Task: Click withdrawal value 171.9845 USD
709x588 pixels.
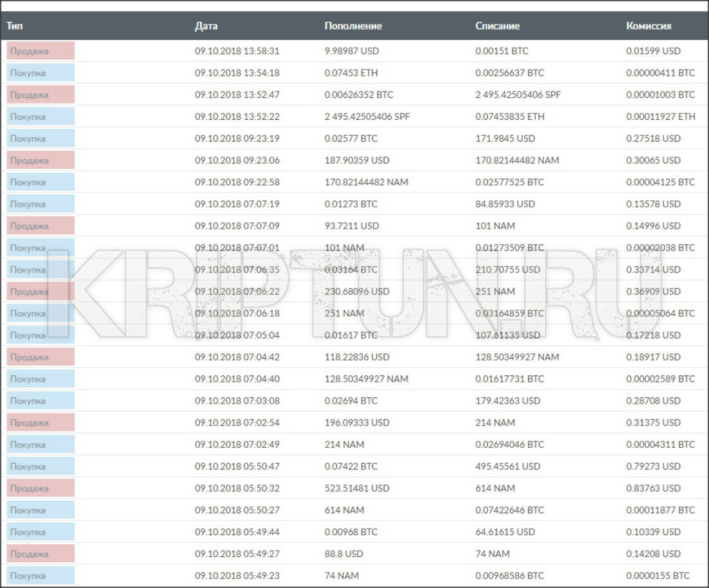Action: coord(505,138)
